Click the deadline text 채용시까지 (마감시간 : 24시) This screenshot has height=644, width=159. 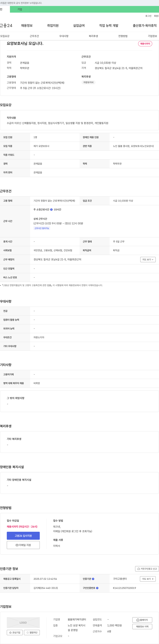[22, 526]
